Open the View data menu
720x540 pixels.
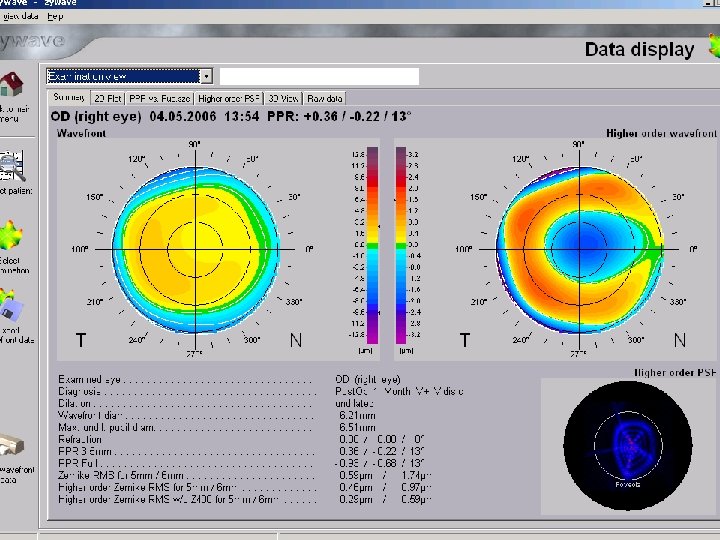tap(20, 16)
